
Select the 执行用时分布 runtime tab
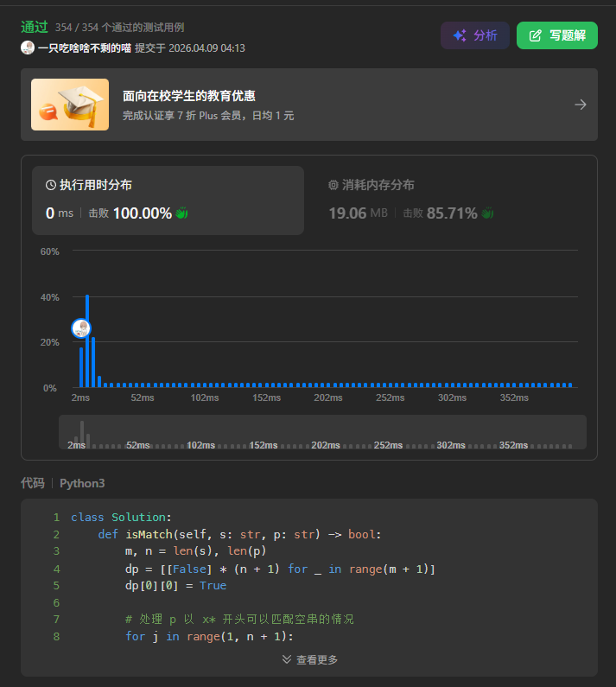(168, 200)
